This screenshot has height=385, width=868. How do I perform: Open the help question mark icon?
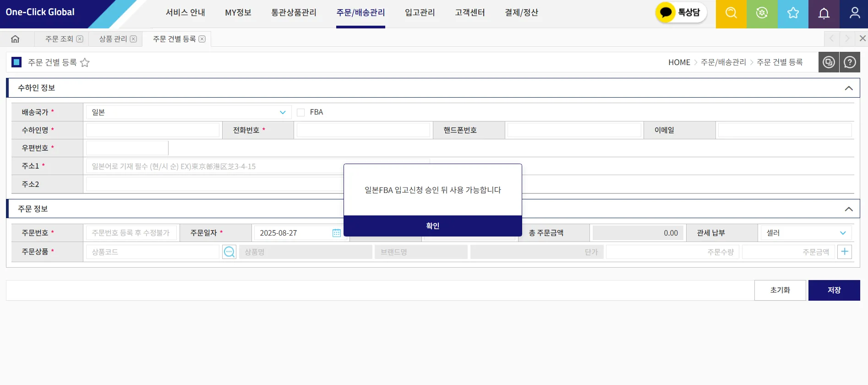[x=850, y=62]
